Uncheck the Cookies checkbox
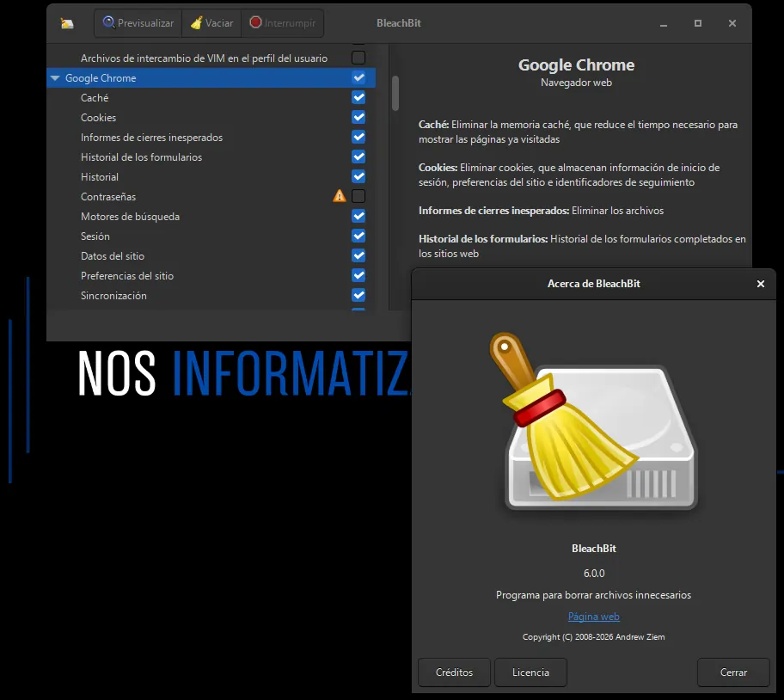The image size is (784, 700). (x=358, y=118)
